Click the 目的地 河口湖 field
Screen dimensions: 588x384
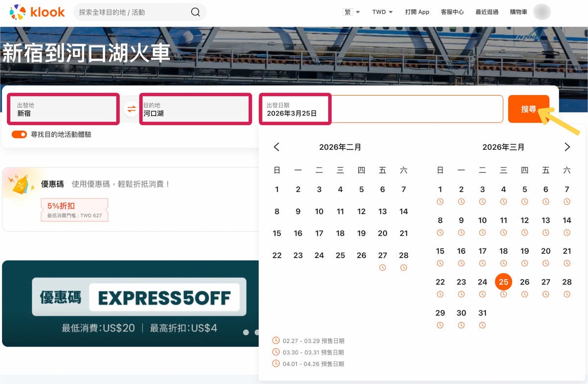[x=196, y=109]
